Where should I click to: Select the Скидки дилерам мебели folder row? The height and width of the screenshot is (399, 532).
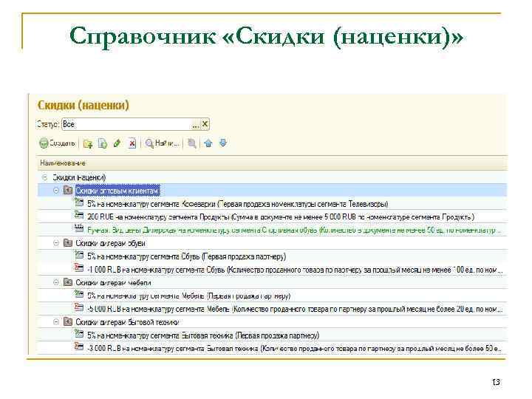pos(272,282)
